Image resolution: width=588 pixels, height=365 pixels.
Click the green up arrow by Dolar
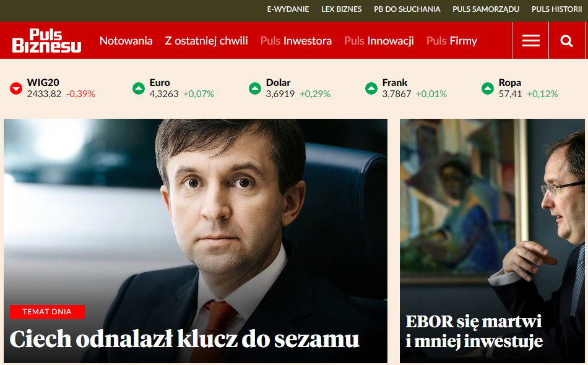(x=255, y=88)
